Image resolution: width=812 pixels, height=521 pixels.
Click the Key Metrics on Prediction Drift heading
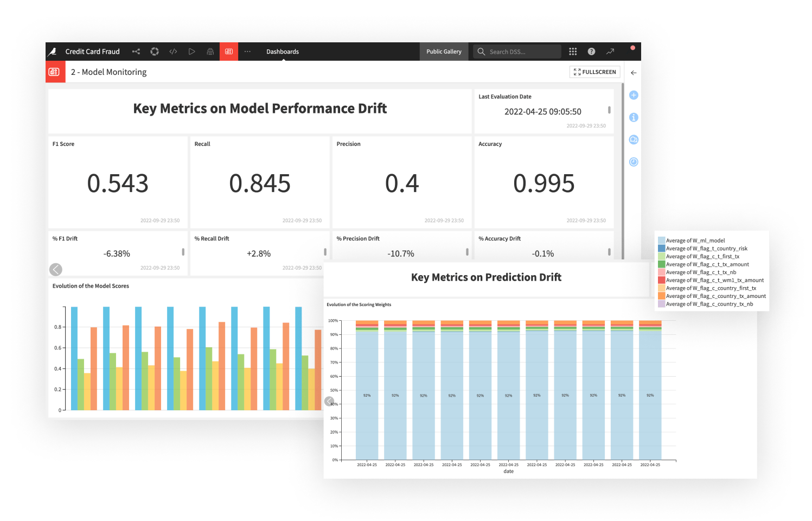[x=486, y=277]
